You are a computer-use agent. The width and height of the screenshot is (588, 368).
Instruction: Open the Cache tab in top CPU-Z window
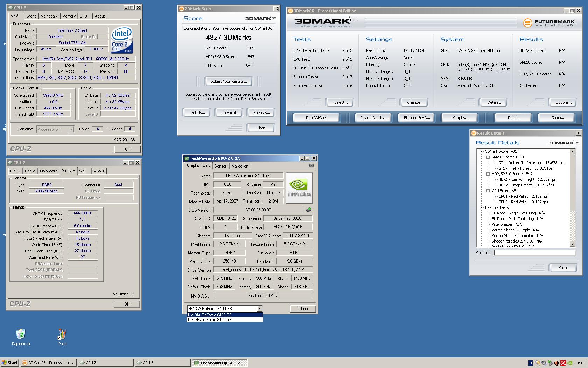click(31, 16)
